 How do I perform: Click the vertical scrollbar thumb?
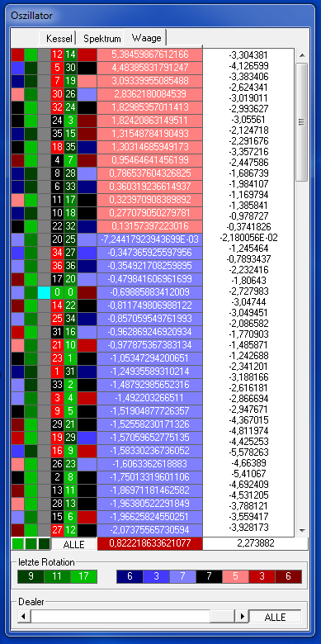click(302, 121)
